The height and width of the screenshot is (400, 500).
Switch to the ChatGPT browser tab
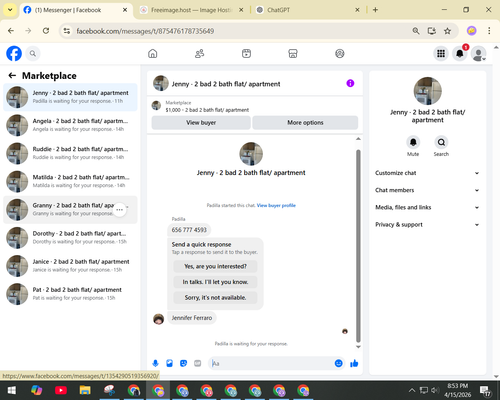(x=307, y=10)
